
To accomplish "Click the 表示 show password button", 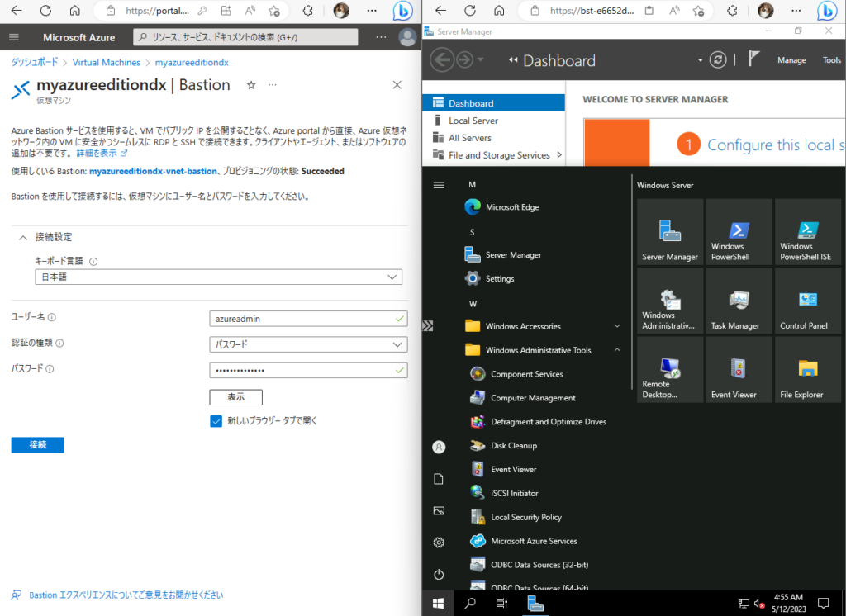I will click(x=235, y=397).
